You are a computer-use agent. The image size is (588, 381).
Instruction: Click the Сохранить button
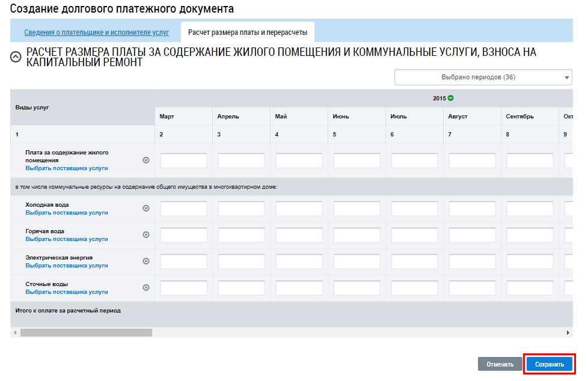(x=550, y=364)
